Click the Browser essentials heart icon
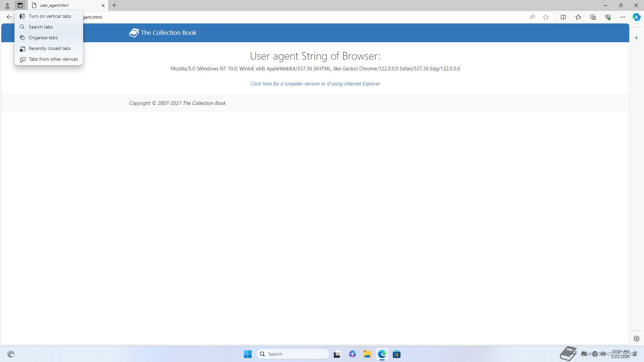Viewport: 644px width, 362px height. click(608, 17)
